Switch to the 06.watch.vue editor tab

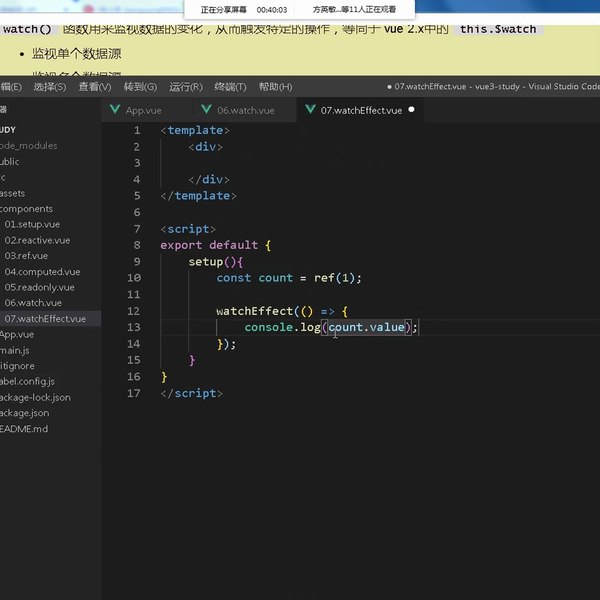click(x=245, y=110)
